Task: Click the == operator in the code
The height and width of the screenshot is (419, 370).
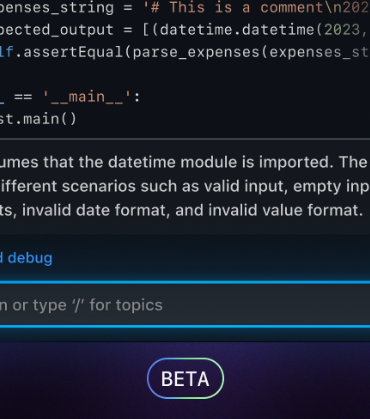Action: coord(23,97)
